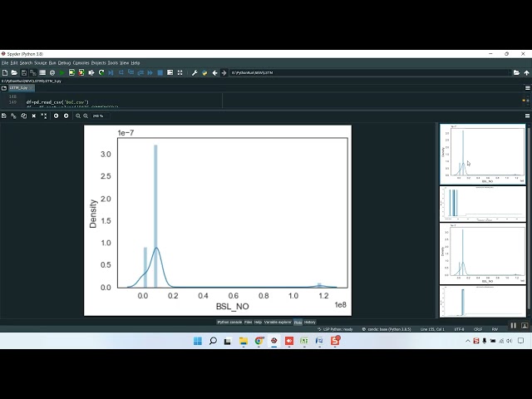Viewport: 532px width, 399px height.
Task: Run the current cell and advance
Action: pyautogui.click(x=81, y=72)
